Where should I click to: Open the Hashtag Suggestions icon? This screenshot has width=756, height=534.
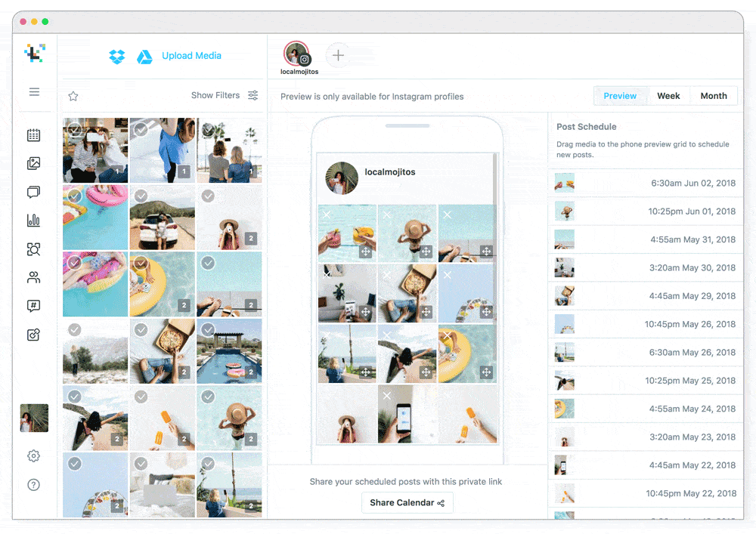(x=34, y=306)
